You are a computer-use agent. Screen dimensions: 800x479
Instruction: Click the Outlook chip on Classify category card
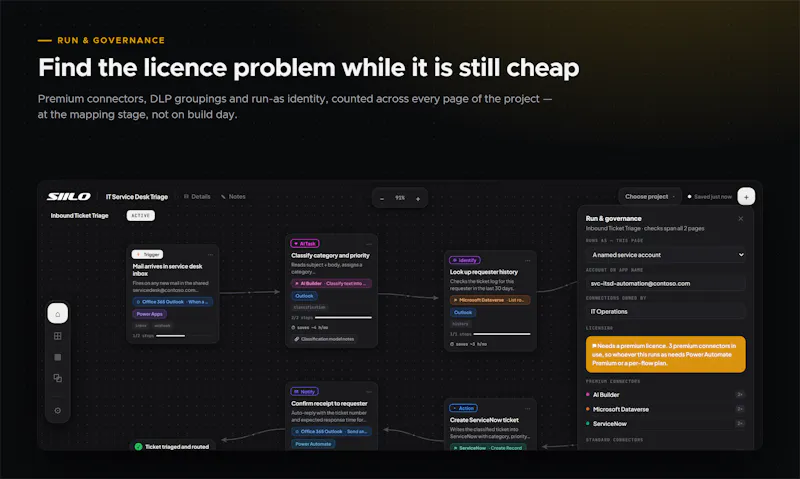coord(304,296)
